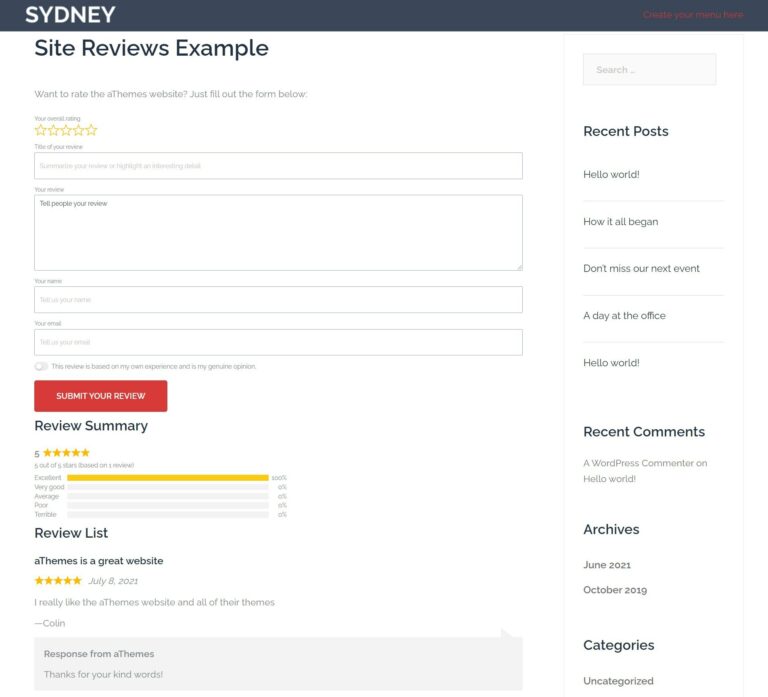Open 'Create your menu here' in header
The height and width of the screenshot is (697, 768).
click(692, 15)
